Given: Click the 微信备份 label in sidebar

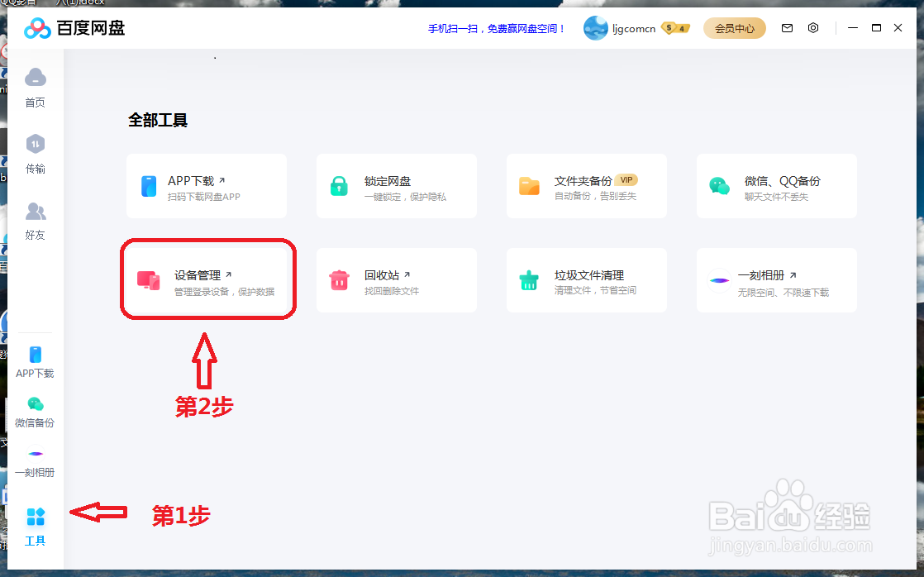Looking at the screenshot, I should pos(36,422).
